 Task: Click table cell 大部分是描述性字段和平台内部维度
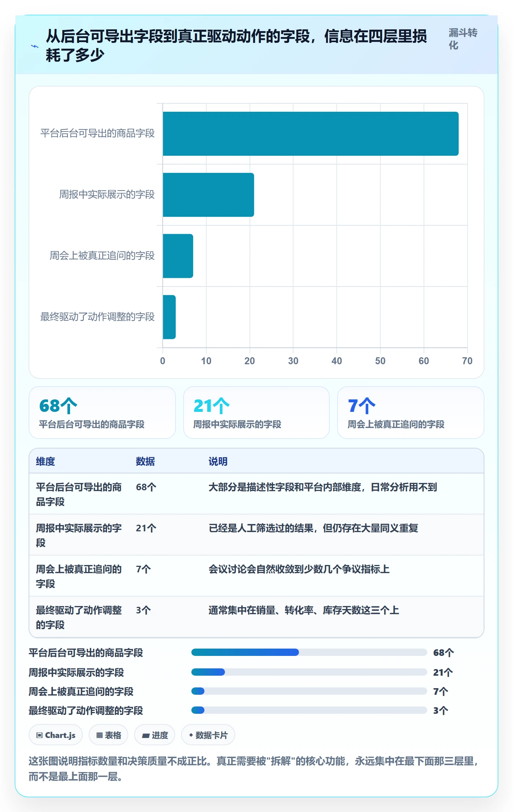point(323,487)
